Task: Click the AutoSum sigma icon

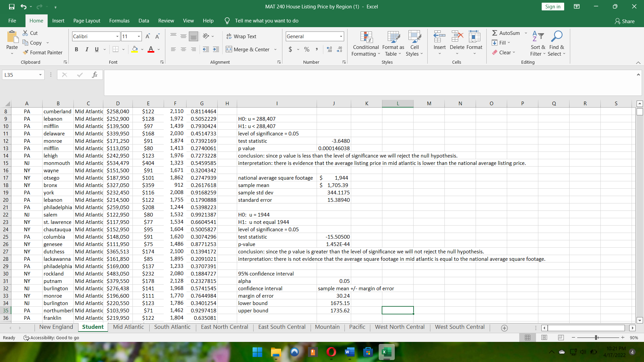Action: pos(495,33)
